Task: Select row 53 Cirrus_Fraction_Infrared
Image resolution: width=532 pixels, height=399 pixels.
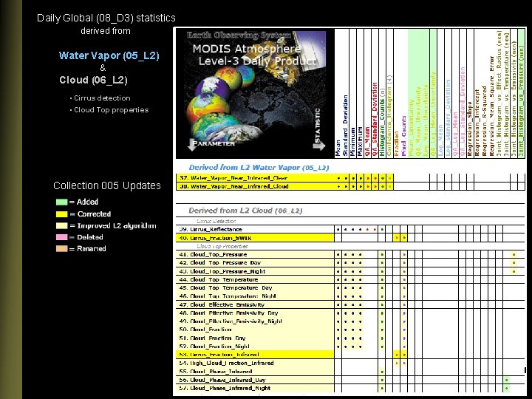Action: coord(350,355)
